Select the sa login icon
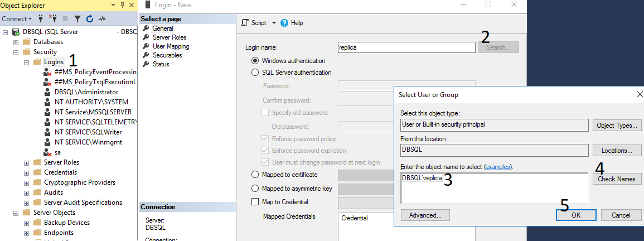644x241 pixels. coord(48,152)
